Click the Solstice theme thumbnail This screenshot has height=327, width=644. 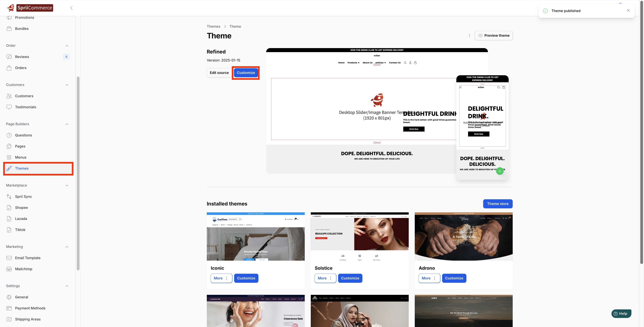pyautogui.click(x=359, y=236)
